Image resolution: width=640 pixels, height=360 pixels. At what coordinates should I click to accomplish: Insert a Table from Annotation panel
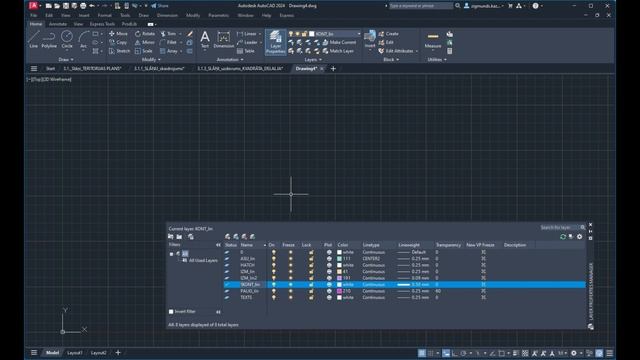(246, 51)
